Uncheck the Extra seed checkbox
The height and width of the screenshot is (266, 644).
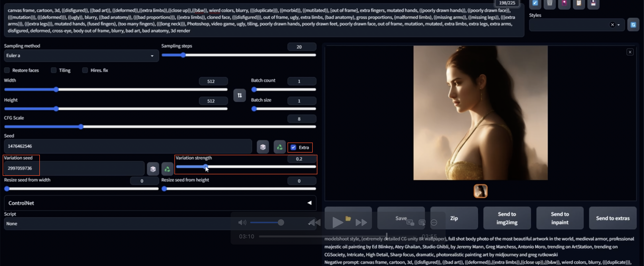tap(293, 147)
